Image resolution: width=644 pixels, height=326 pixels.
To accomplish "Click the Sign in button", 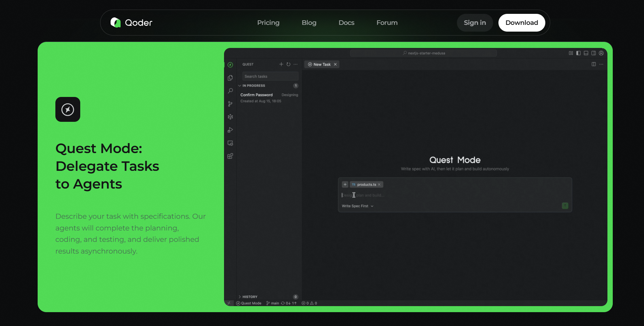I will [475, 23].
